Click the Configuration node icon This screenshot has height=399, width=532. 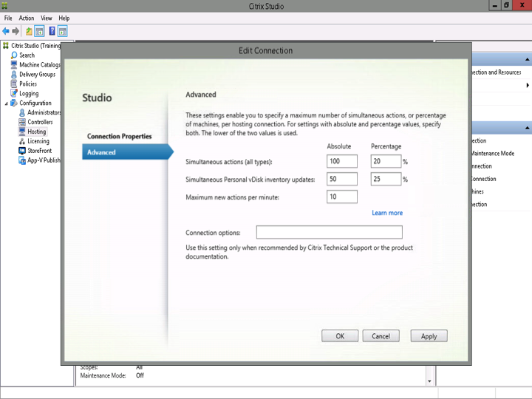click(x=14, y=103)
